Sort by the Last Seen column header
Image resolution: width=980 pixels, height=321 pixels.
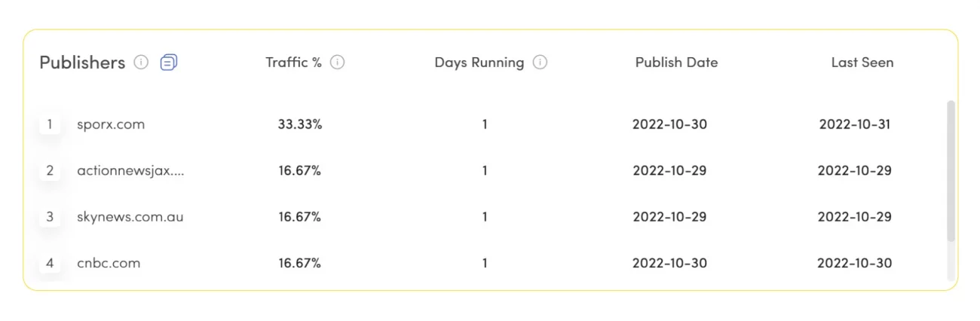point(862,63)
